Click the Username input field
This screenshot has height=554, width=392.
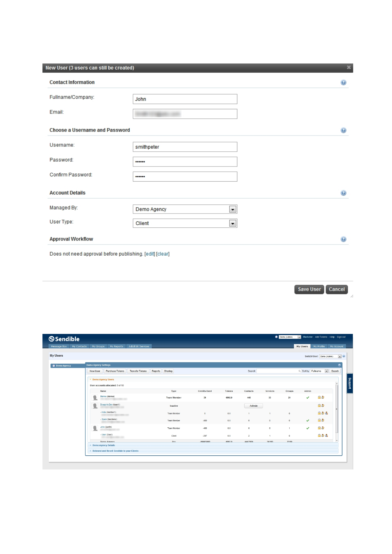pos(185,147)
